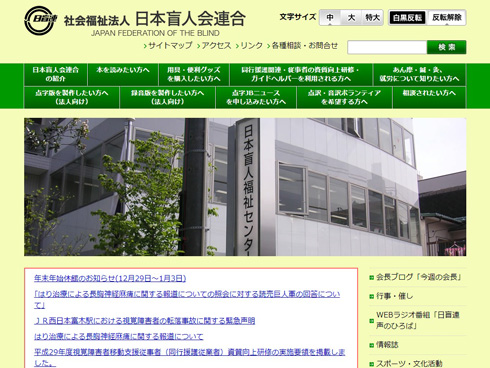Click green bullet icon beside スポーツ・文化活動
The width and height of the screenshot is (490, 368).
tap(372, 364)
